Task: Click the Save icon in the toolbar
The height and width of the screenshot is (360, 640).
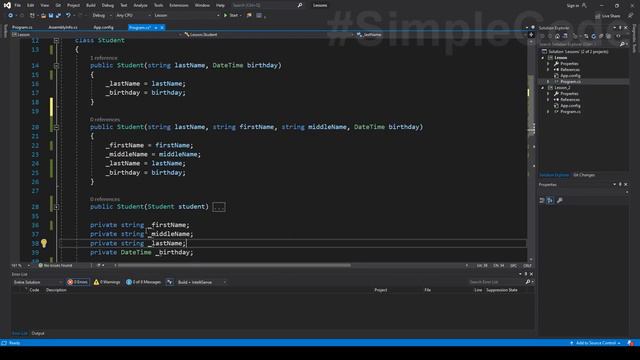Action: coord(51,16)
